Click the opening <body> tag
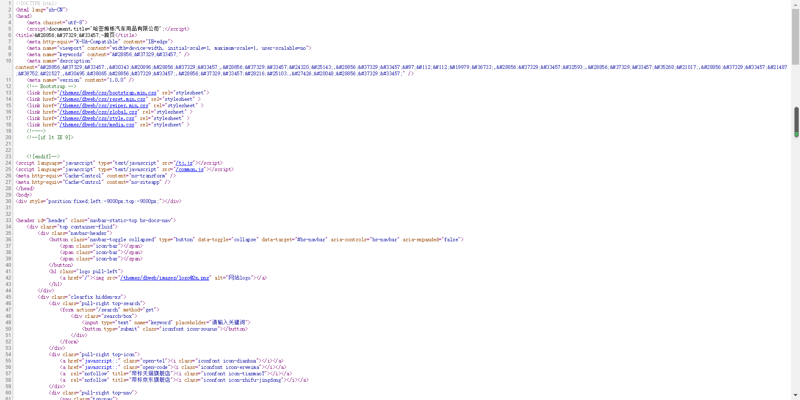This screenshot has width=800, height=400. coord(23,195)
